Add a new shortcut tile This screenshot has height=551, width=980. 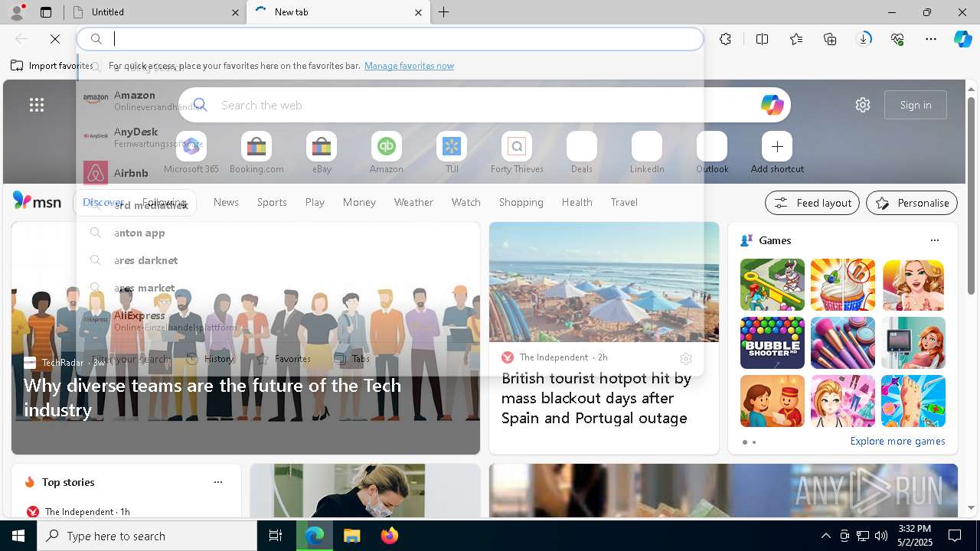[777, 153]
